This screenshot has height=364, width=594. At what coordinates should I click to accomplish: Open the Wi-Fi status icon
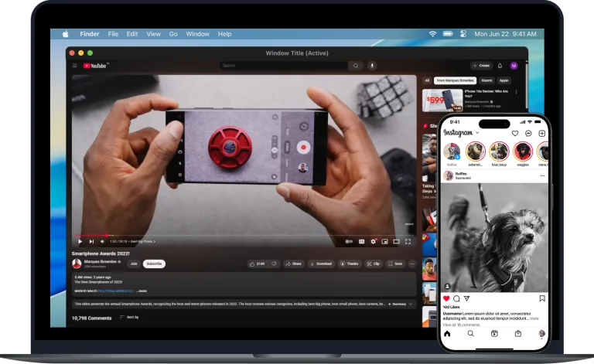pos(432,34)
